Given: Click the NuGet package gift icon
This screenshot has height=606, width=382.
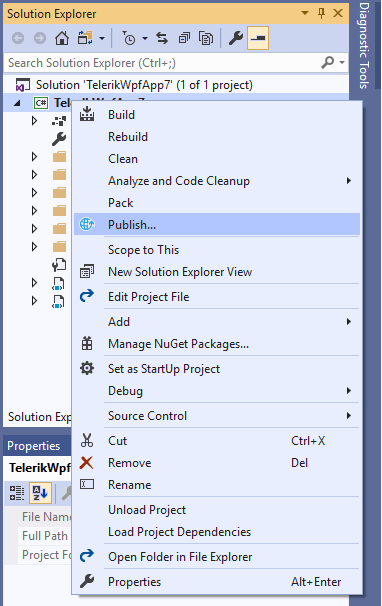Looking at the screenshot, I should 87,344.
